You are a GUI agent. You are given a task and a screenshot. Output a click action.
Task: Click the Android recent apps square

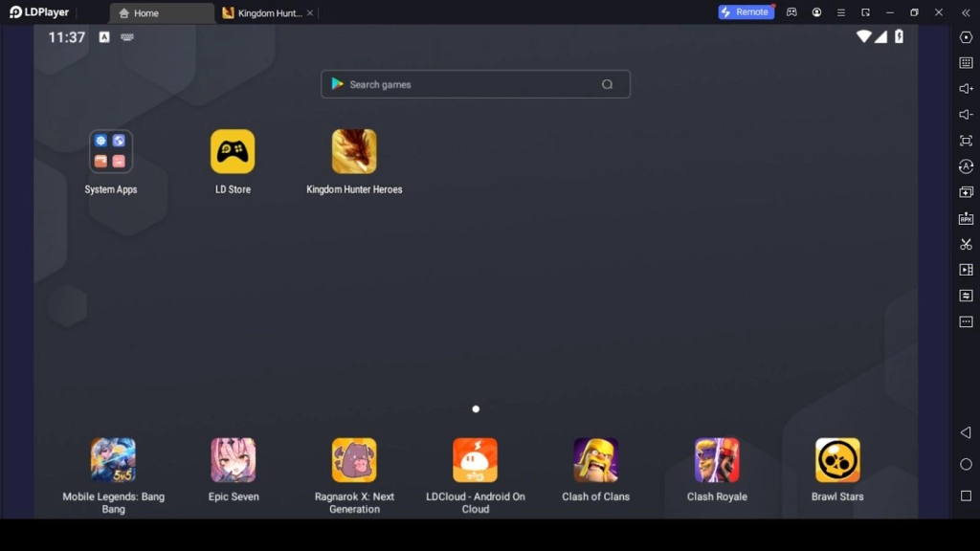[x=966, y=496]
